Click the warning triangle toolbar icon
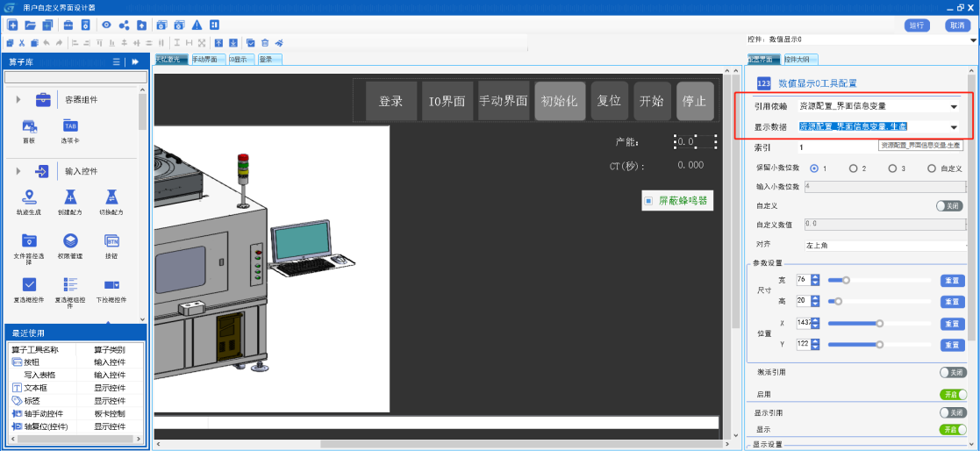The width and height of the screenshot is (980, 451). [197, 25]
